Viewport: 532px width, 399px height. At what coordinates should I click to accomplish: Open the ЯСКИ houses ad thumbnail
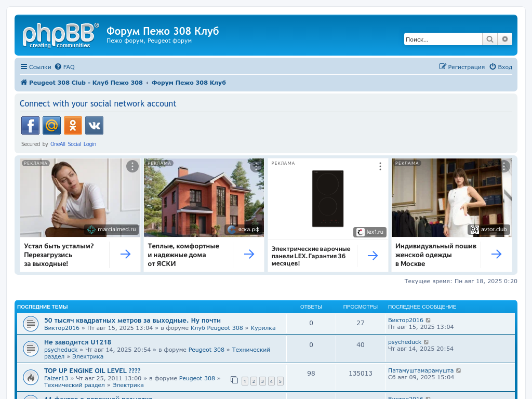point(204,197)
